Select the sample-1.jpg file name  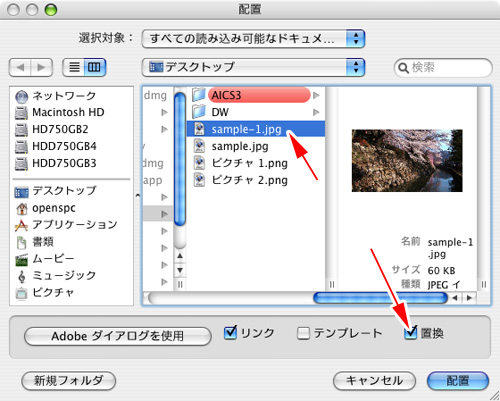(x=246, y=129)
